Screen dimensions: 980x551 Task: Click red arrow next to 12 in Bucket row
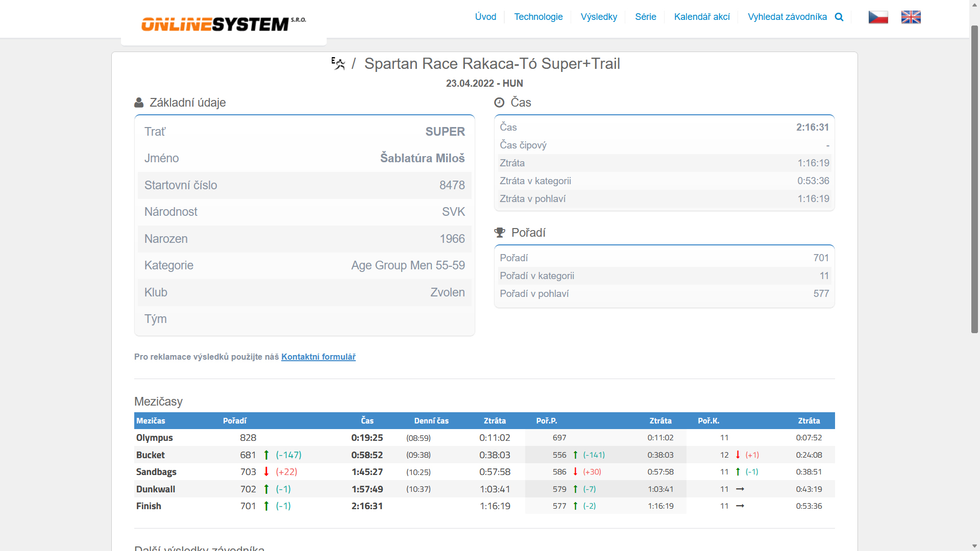738,455
